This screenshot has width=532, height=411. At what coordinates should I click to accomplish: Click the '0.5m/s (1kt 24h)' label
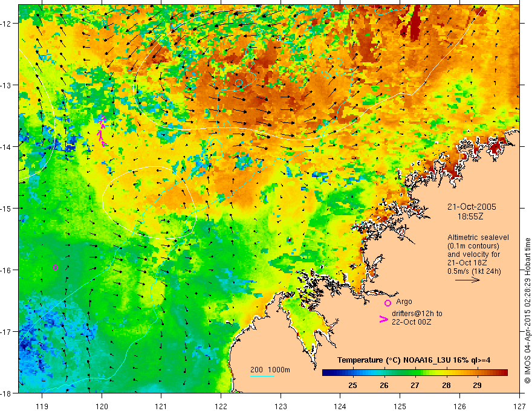(474, 271)
